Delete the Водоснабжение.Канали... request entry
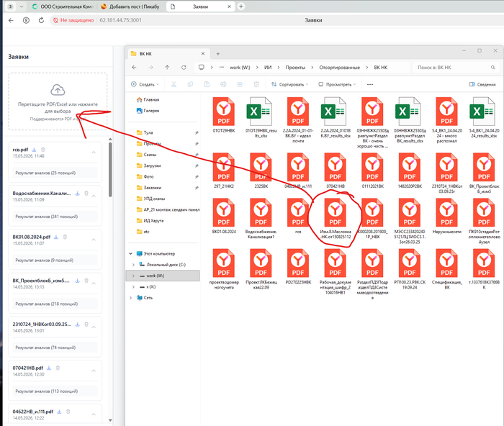This screenshot has width=504, height=426. (x=86, y=194)
